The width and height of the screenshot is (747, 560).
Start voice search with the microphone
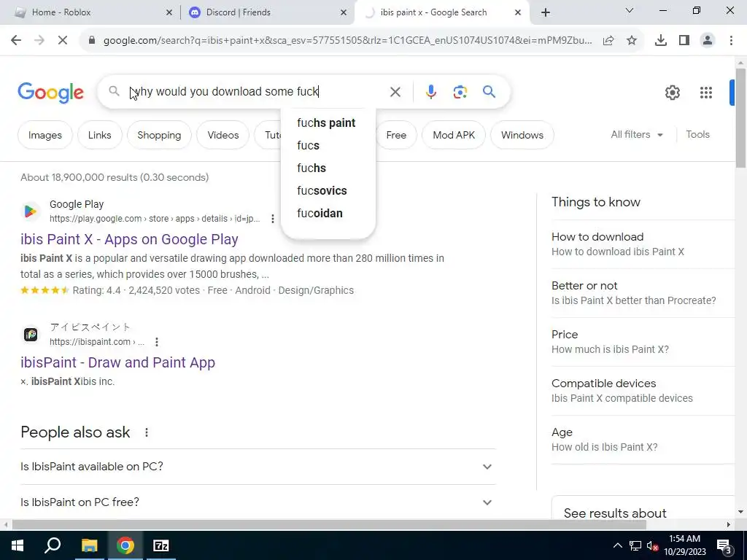click(431, 91)
